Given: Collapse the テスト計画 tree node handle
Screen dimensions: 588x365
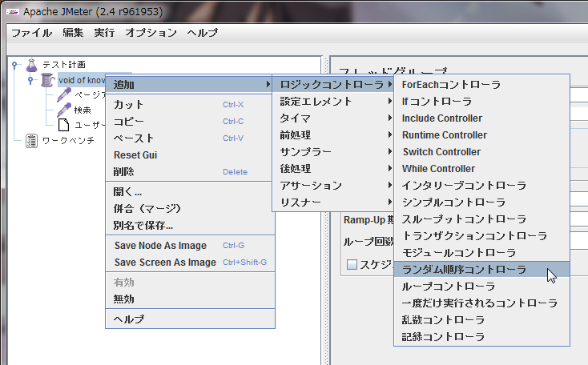Looking at the screenshot, I should pyautogui.click(x=14, y=65).
